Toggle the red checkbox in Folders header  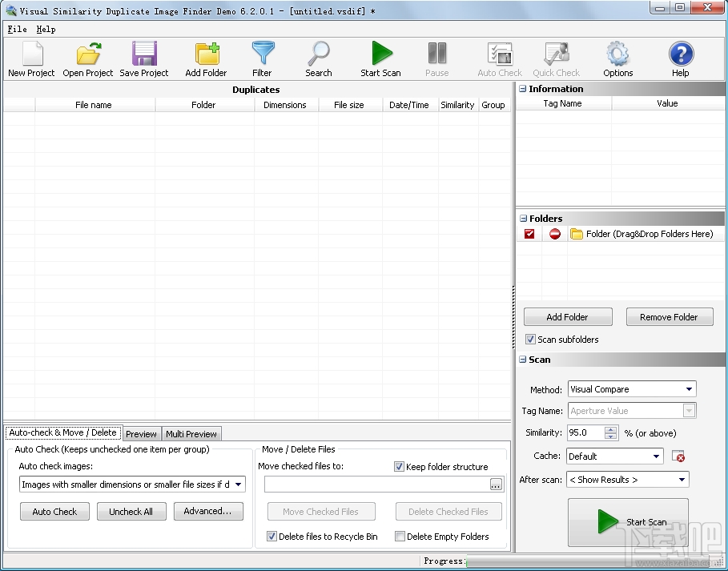[x=529, y=234]
